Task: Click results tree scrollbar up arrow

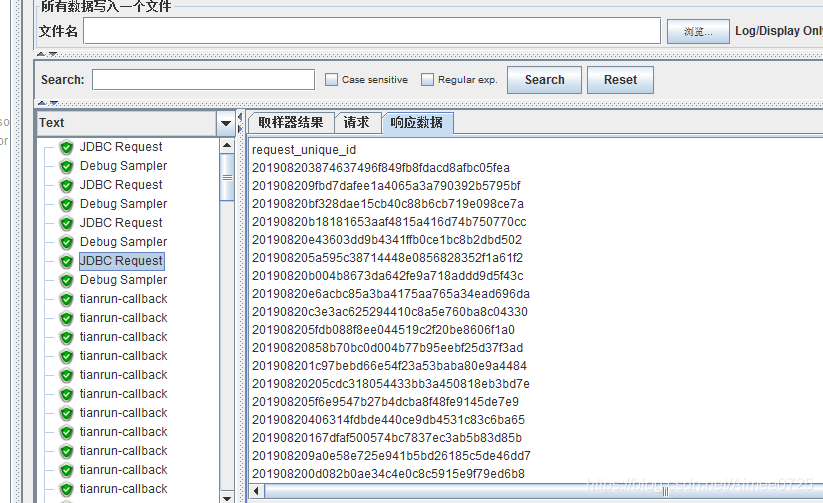Action: [x=227, y=145]
